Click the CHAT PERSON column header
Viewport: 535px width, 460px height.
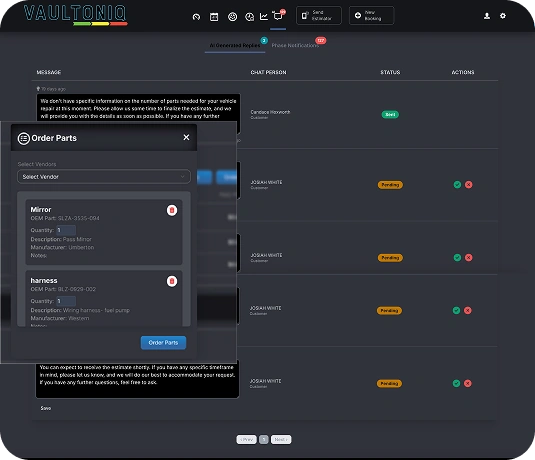(x=269, y=72)
